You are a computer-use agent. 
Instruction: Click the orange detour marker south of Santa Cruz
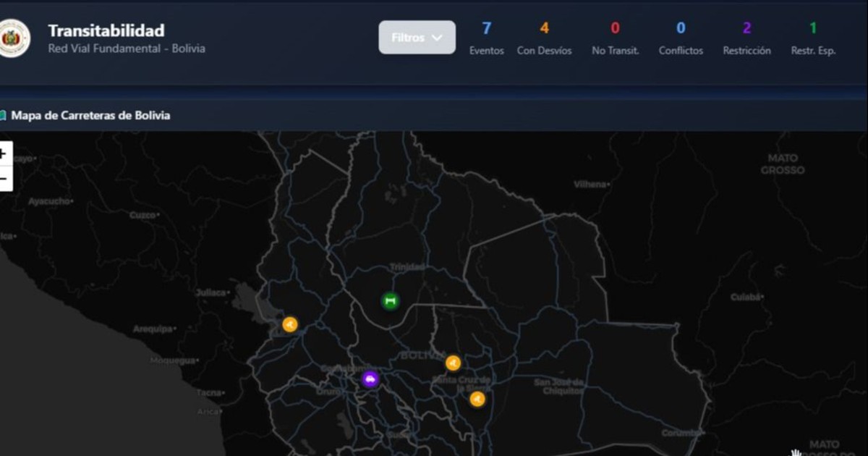(477, 399)
